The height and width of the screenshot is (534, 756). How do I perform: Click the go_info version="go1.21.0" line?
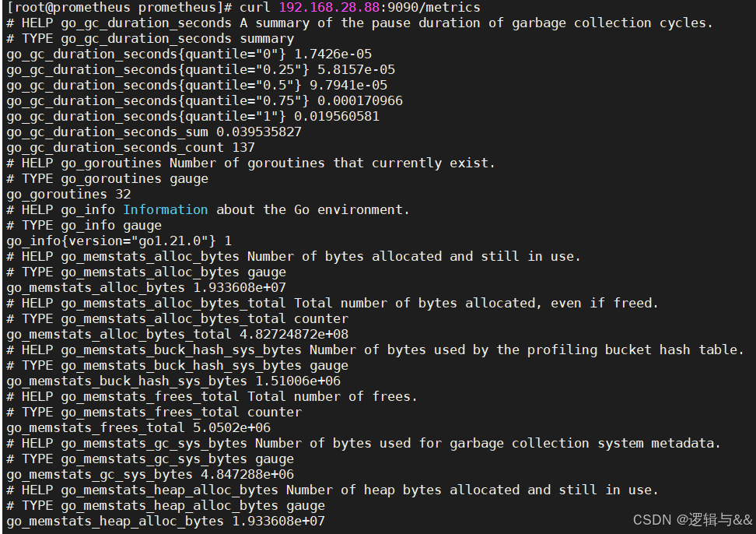tap(119, 241)
